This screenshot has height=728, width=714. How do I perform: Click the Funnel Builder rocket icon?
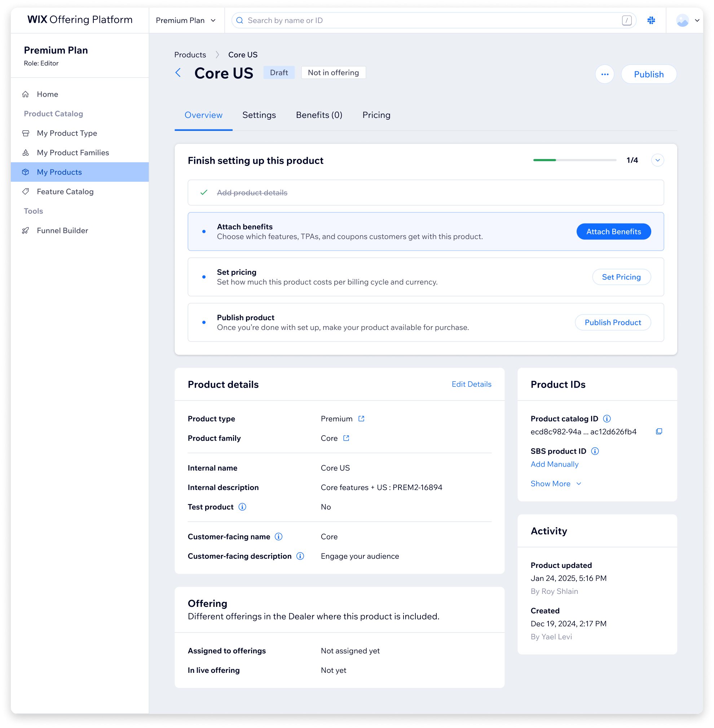[26, 230]
